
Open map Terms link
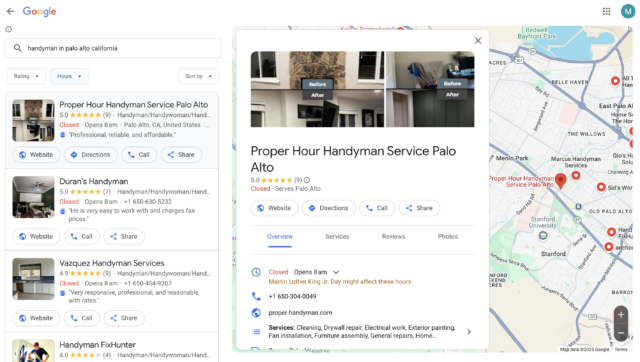pos(621,349)
